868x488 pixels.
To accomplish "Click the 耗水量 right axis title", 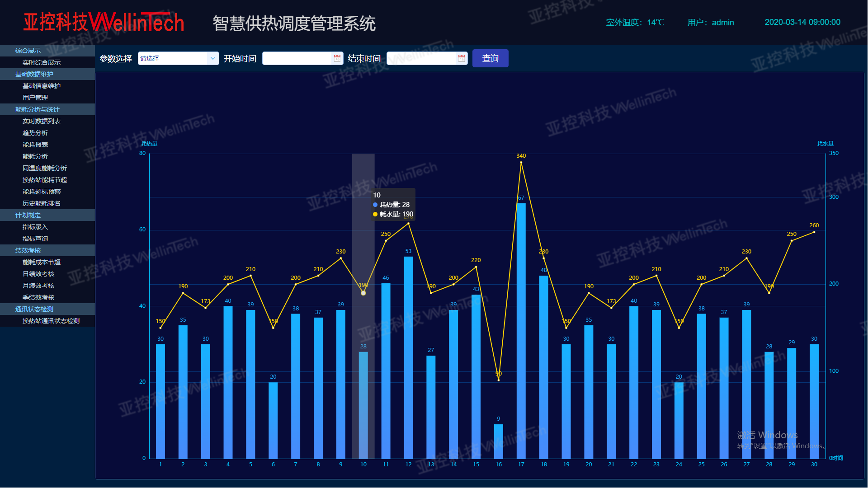I will pos(826,144).
